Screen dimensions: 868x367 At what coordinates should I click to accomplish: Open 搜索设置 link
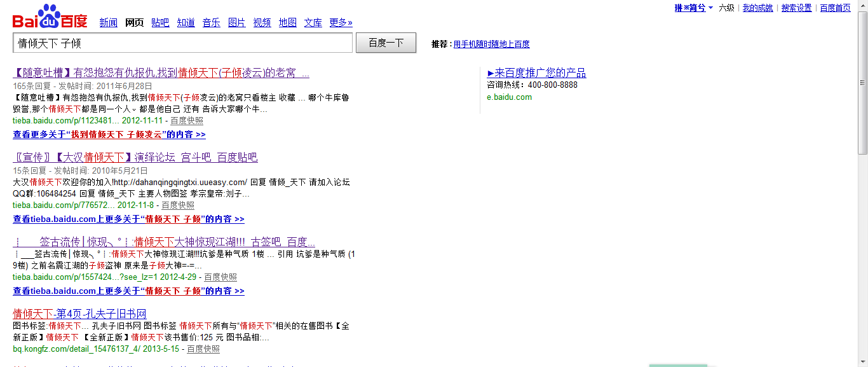[796, 8]
